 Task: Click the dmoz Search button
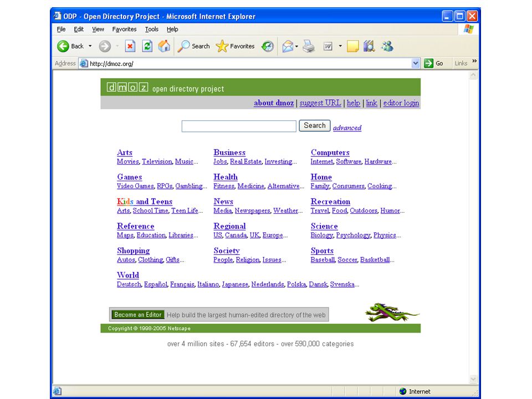click(x=315, y=126)
